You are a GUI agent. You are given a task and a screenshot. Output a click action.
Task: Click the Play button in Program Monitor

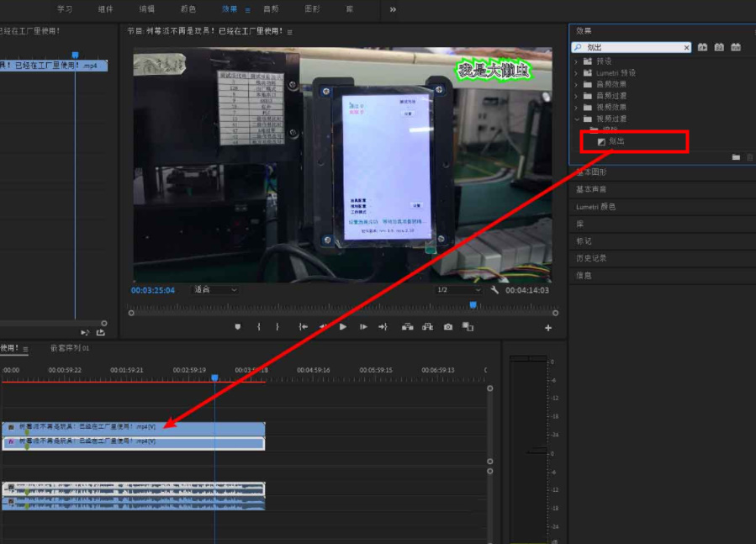[343, 327]
